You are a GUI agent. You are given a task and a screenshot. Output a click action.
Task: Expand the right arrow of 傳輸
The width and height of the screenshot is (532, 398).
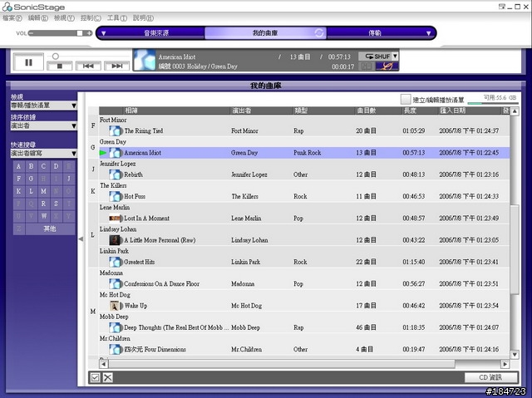coord(429,33)
